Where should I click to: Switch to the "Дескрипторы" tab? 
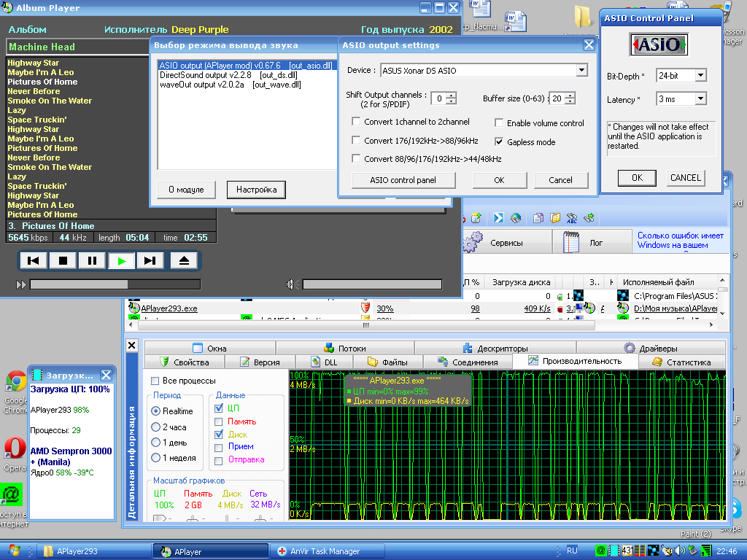(x=495, y=348)
